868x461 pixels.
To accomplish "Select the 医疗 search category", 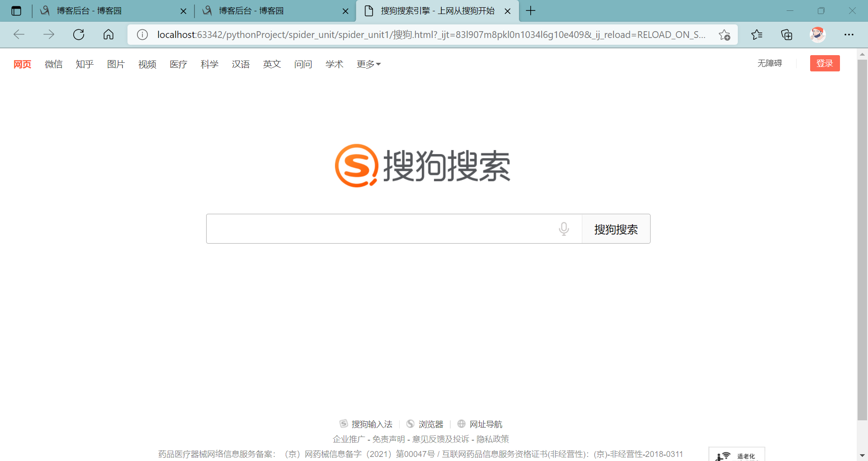I will [178, 64].
